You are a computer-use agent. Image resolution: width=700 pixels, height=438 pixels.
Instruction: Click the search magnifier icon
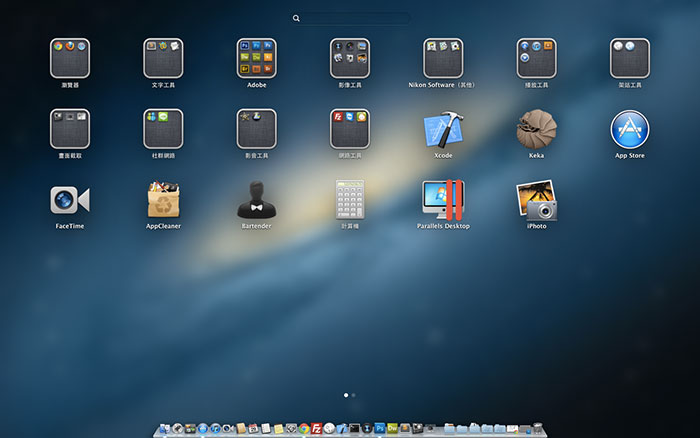click(296, 18)
